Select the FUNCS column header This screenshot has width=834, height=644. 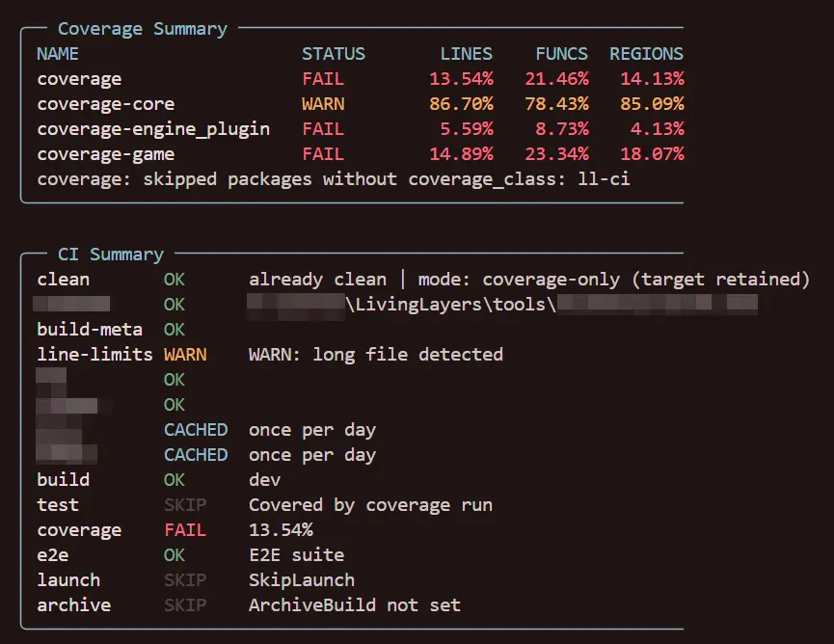point(562,54)
